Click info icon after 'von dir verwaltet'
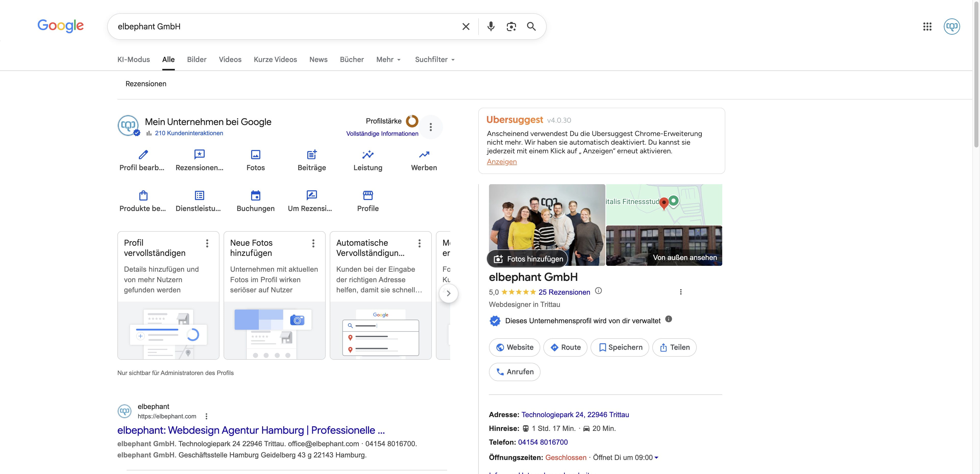This screenshot has width=980, height=474. click(668, 319)
